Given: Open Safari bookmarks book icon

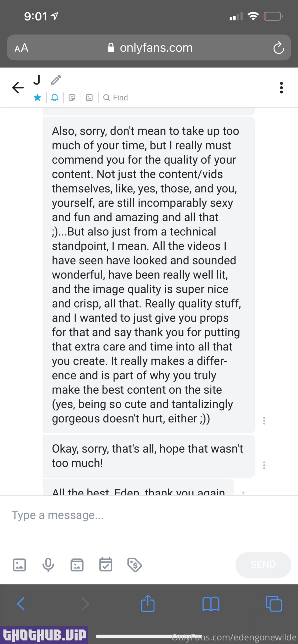Looking at the screenshot, I should point(211,604).
